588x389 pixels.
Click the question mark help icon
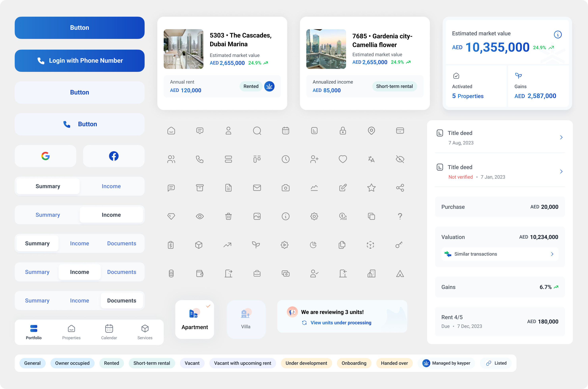pyautogui.click(x=400, y=216)
